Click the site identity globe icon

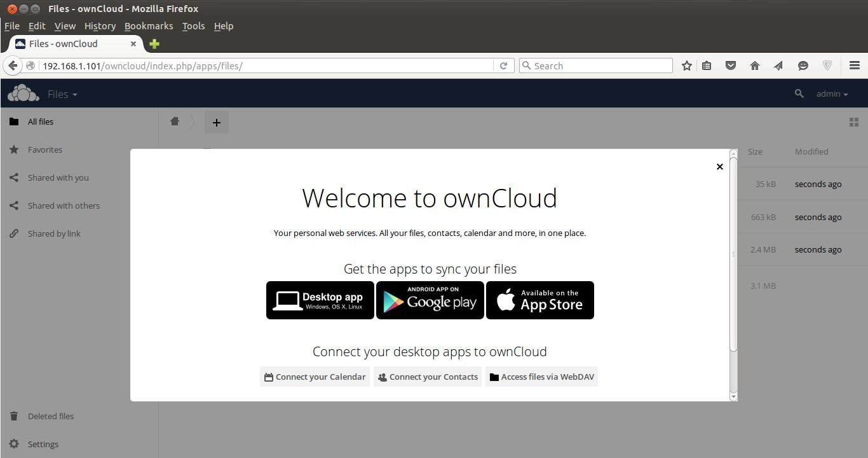[x=31, y=66]
